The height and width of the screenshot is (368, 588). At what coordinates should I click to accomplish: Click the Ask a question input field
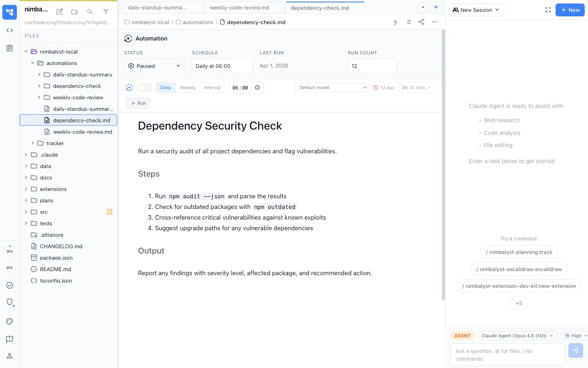click(x=507, y=355)
